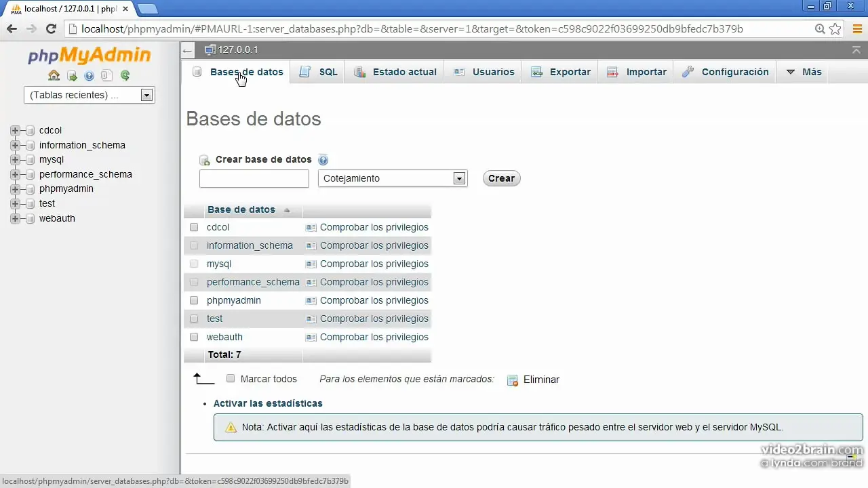Click the browser address bar URL
The image size is (868, 488).
[412, 29]
